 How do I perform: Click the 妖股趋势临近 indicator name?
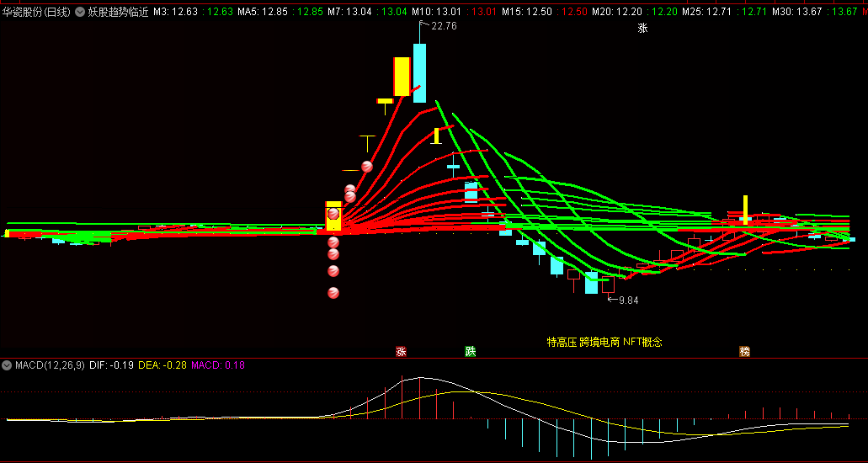[x=119, y=12]
